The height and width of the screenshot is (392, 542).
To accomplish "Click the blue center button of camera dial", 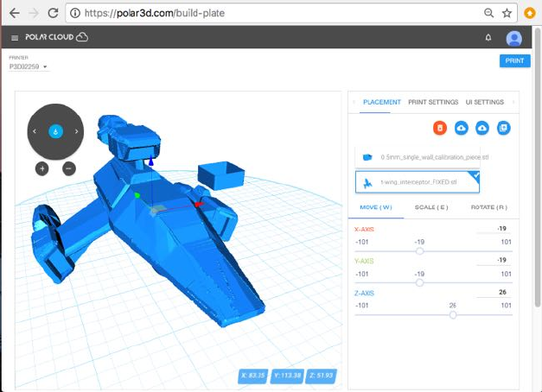I will tap(55, 131).
